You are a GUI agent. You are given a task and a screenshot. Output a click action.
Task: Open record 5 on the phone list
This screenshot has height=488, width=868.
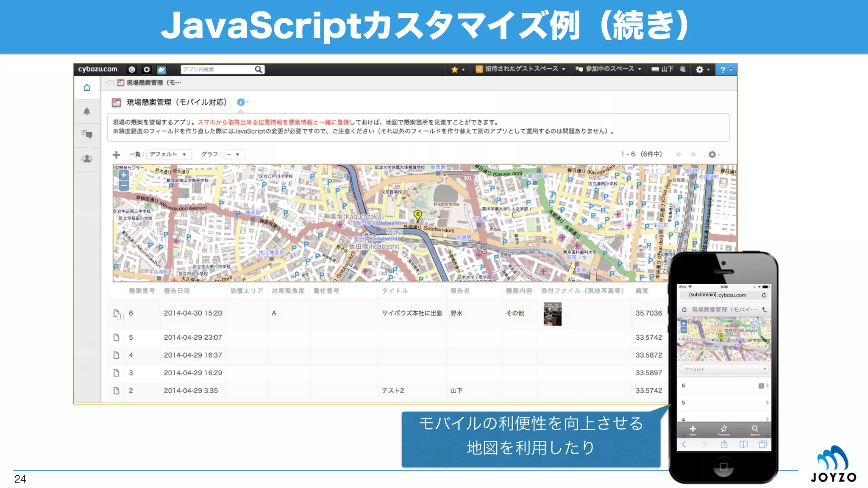click(x=724, y=402)
